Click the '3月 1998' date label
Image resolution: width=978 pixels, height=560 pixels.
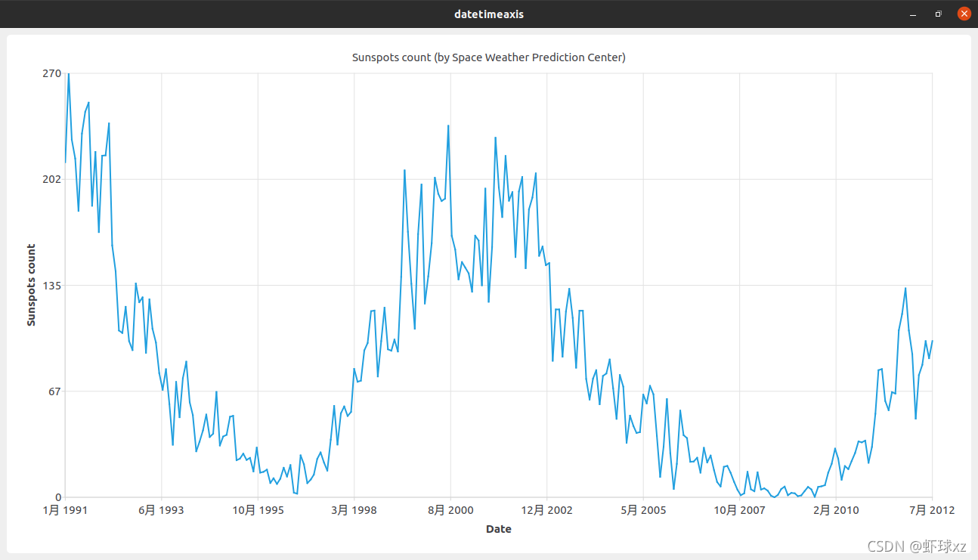(354, 510)
